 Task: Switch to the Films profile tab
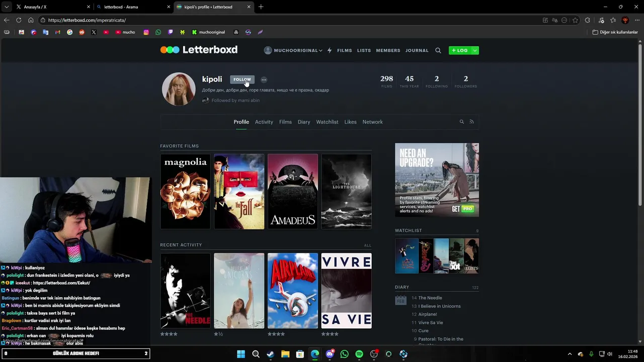285,122
